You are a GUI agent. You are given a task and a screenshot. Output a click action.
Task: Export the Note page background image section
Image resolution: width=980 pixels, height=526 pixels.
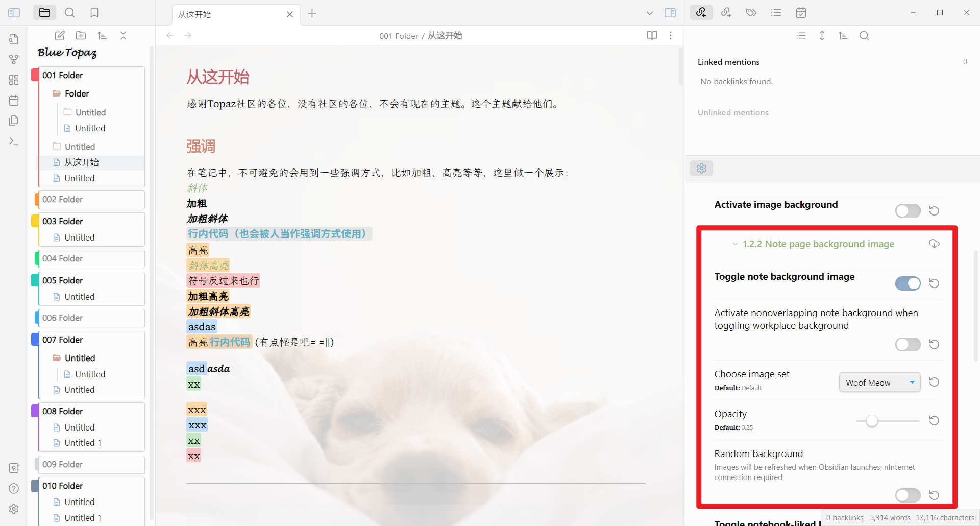tap(934, 244)
